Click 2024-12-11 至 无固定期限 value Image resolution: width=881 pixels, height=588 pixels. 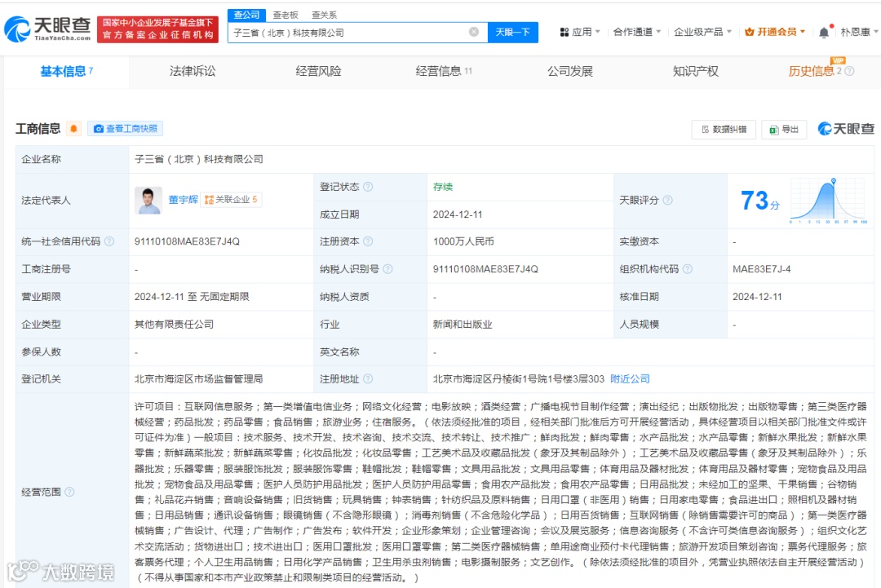[x=192, y=297]
